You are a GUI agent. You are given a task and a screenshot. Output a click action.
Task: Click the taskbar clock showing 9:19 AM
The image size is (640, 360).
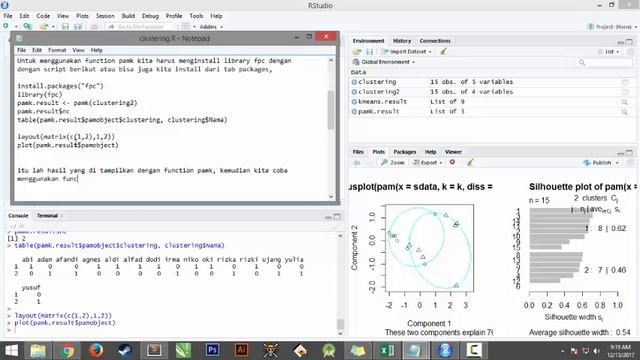click(x=620, y=351)
